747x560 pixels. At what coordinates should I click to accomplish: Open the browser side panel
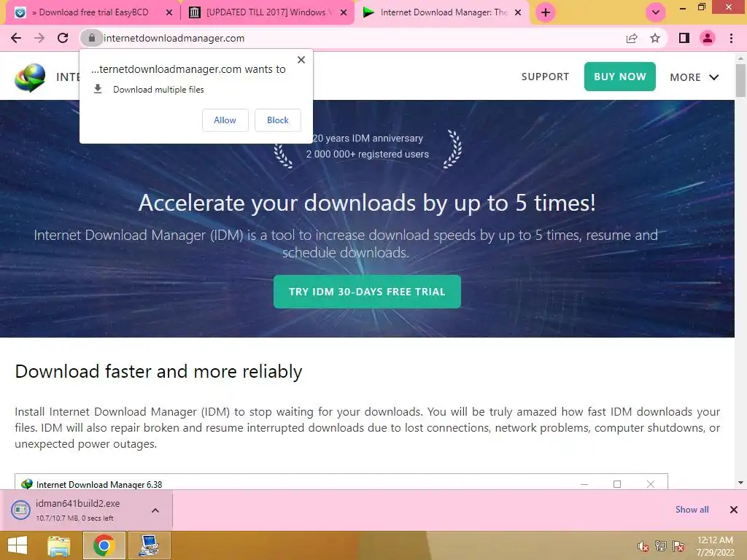click(684, 38)
